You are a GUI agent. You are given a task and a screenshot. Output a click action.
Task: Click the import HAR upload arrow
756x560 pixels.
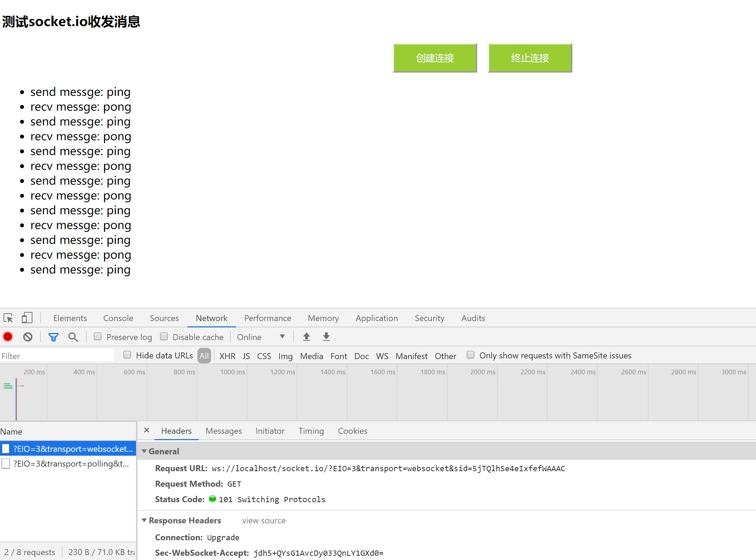[x=307, y=337]
